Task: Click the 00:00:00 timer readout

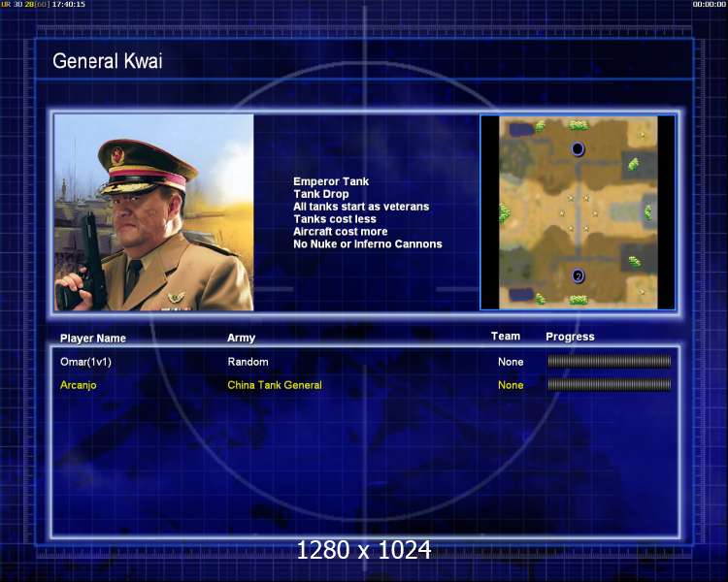Action: [x=709, y=4]
